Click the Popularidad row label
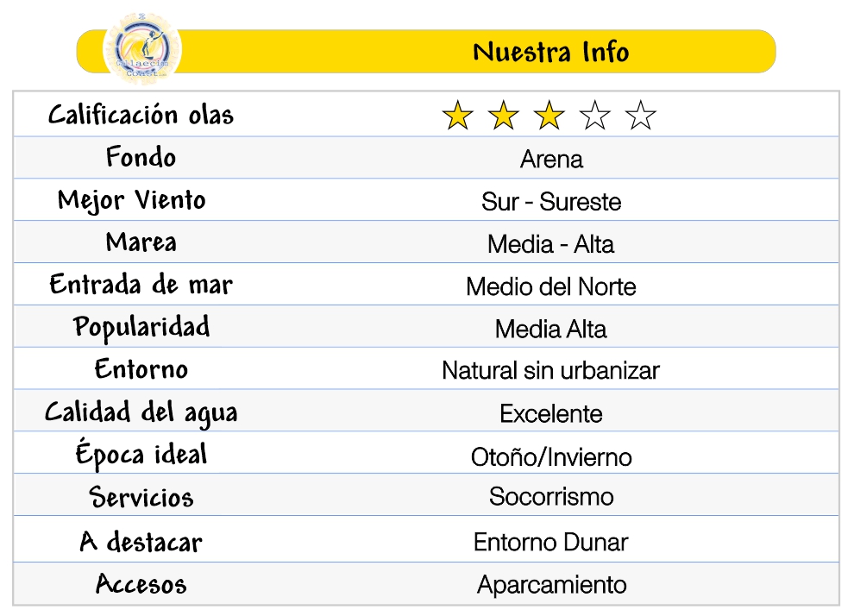The image size is (854, 616). tap(141, 328)
